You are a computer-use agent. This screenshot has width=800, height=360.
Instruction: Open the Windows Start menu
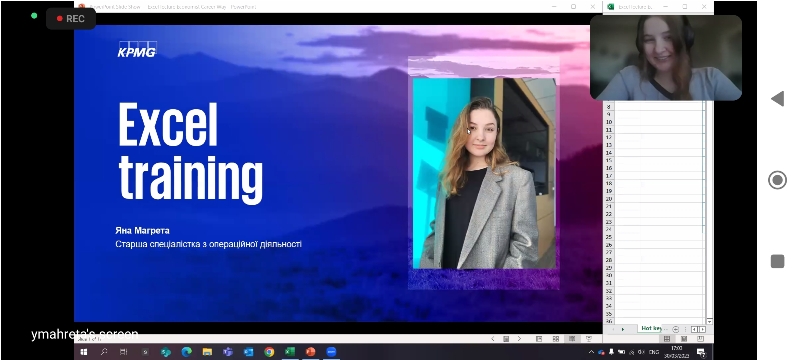click(84, 352)
